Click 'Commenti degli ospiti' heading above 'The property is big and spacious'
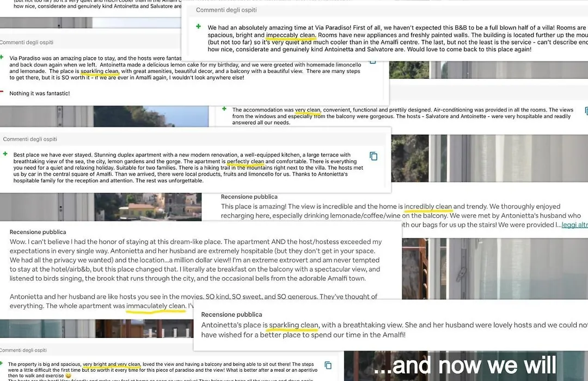Screen dimensions: 588x381 point(23,351)
